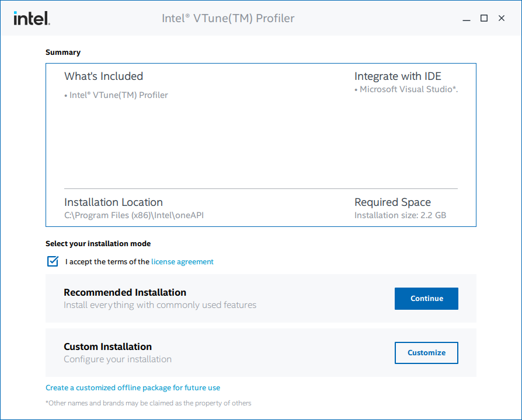Click the Installation Location heading

point(113,202)
